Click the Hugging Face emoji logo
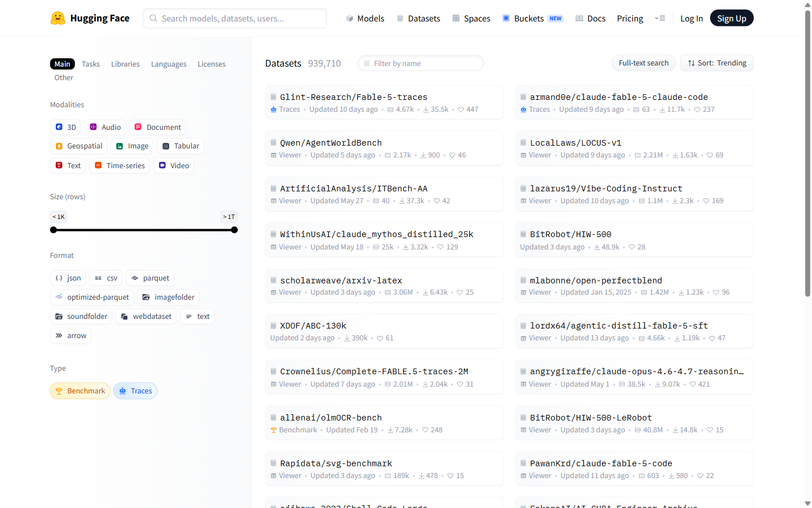The width and height of the screenshot is (812, 508). point(58,18)
